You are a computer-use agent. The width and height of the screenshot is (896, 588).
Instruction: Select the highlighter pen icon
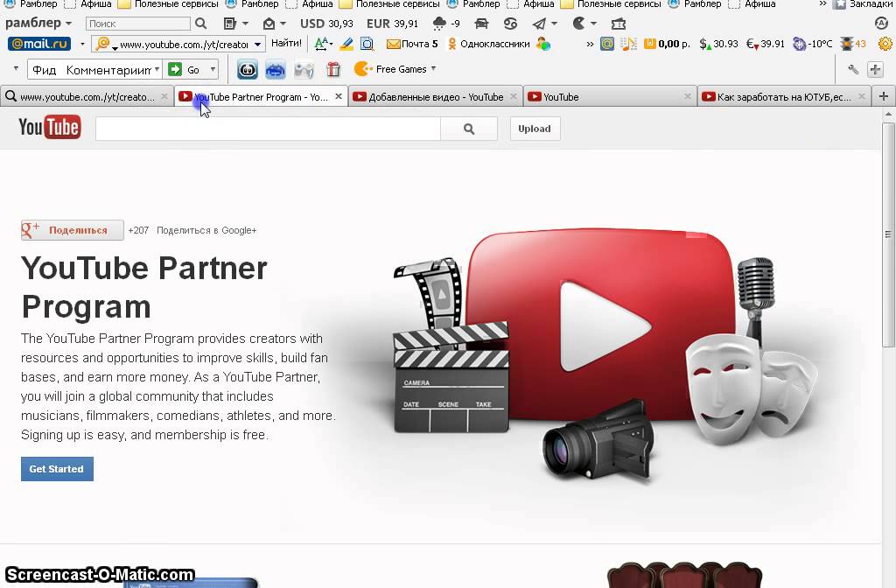point(346,44)
